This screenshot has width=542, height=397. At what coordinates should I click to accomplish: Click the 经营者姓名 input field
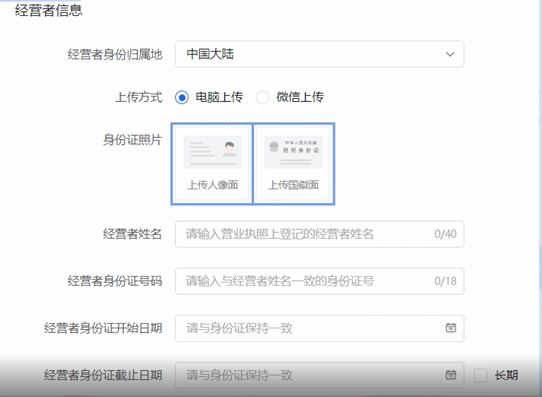coord(319,234)
